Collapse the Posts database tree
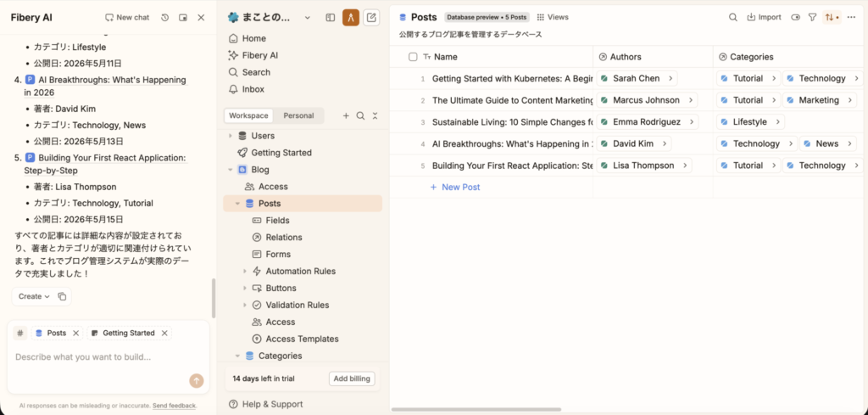 (237, 204)
